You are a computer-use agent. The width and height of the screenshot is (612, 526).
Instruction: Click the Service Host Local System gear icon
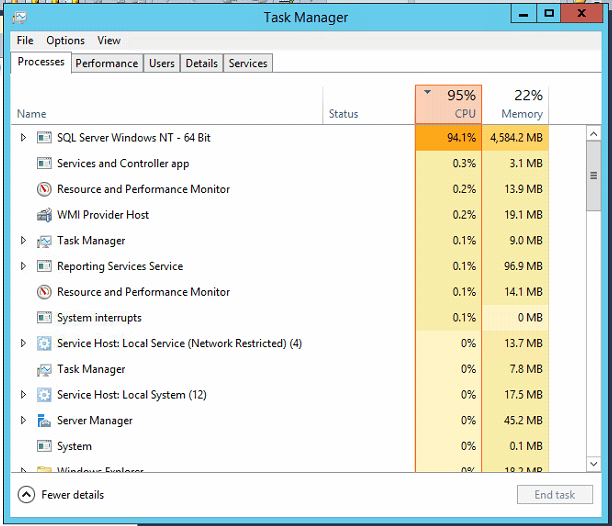click(44, 395)
